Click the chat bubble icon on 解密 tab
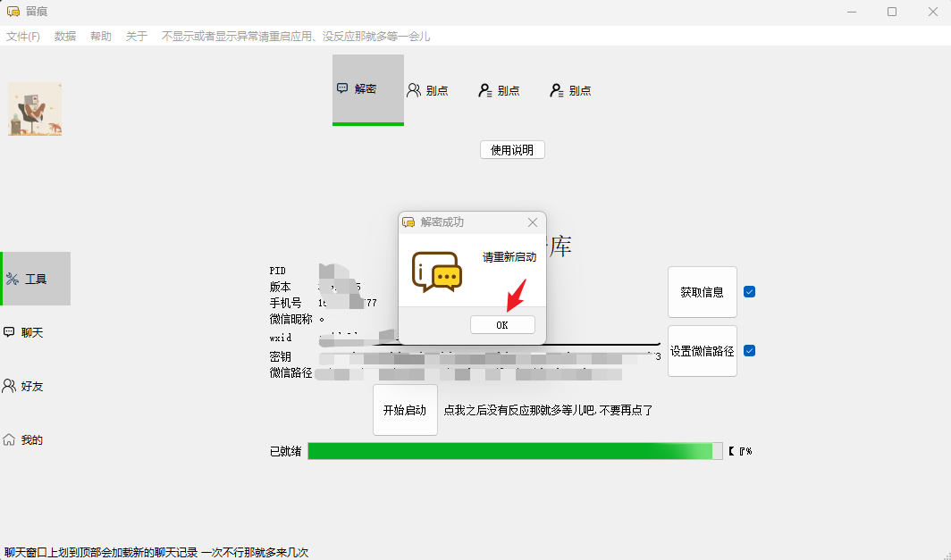This screenshot has width=951, height=560. 344,89
